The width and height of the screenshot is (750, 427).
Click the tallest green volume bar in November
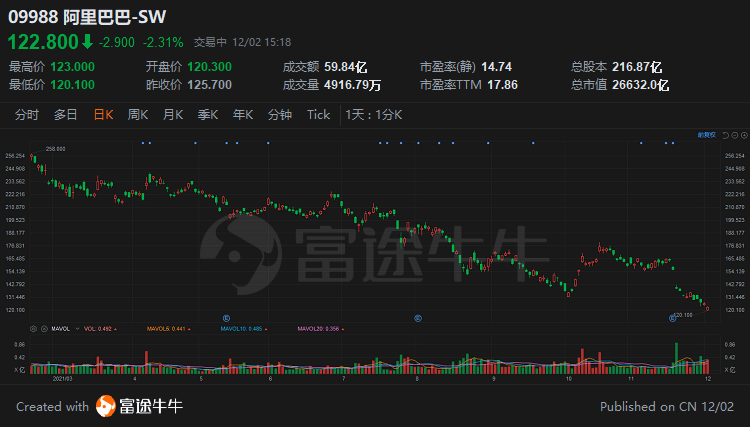(676, 358)
